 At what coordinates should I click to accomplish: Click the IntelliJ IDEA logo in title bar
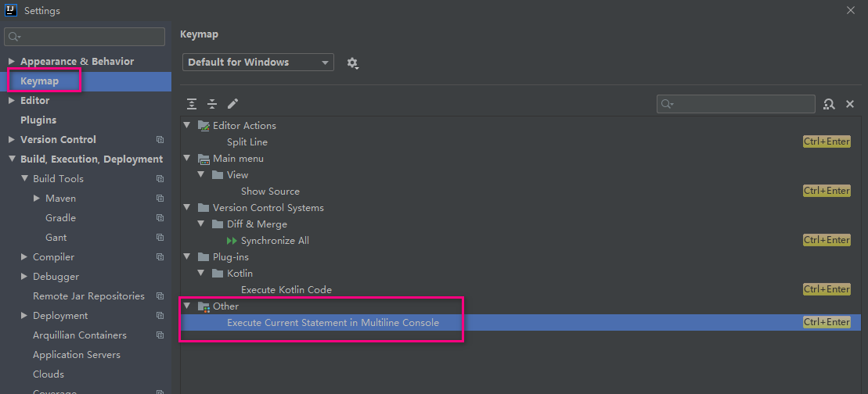[x=11, y=10]
